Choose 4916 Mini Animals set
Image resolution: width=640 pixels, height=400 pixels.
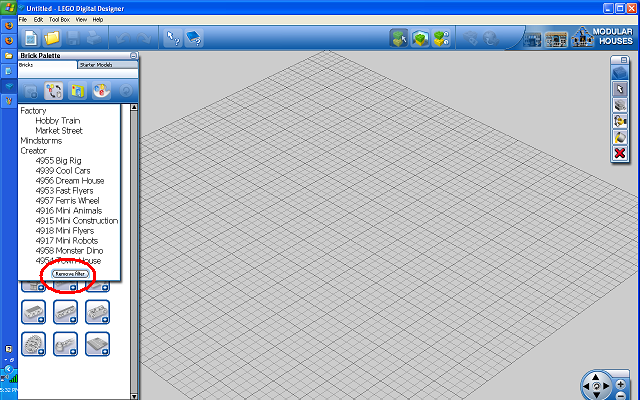click(69, 211)
